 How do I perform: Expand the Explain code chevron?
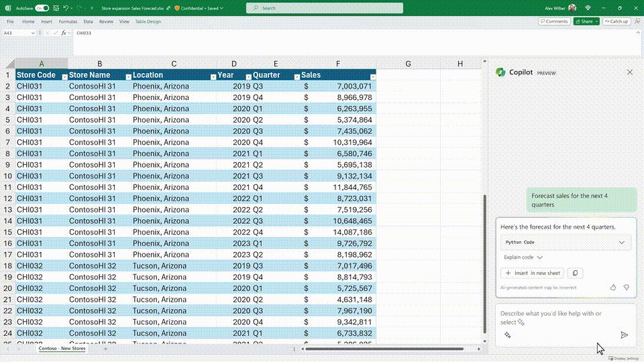[x=540, y=257]
